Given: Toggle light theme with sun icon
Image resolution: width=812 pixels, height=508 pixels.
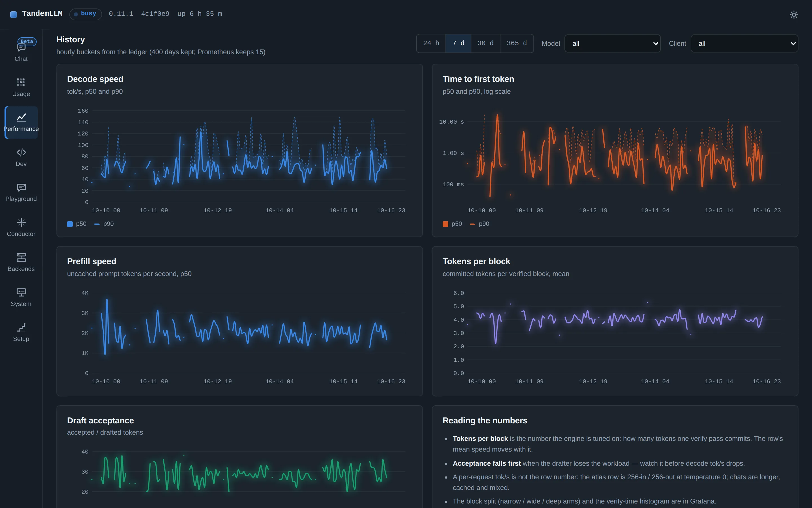Looking at the screenshot, I should [794, 14].
